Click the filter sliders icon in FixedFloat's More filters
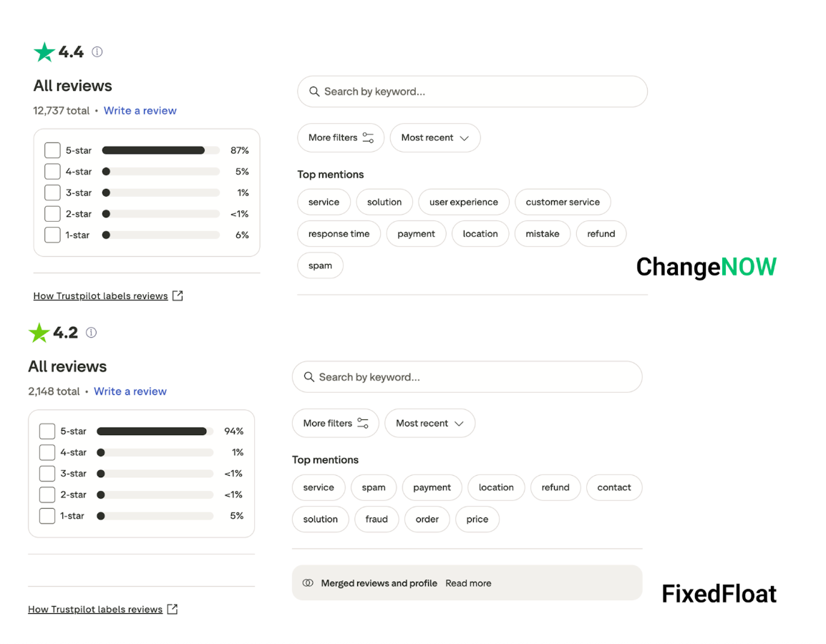Image resolution: width=826 pixels, height=644 pixels. 363,423
